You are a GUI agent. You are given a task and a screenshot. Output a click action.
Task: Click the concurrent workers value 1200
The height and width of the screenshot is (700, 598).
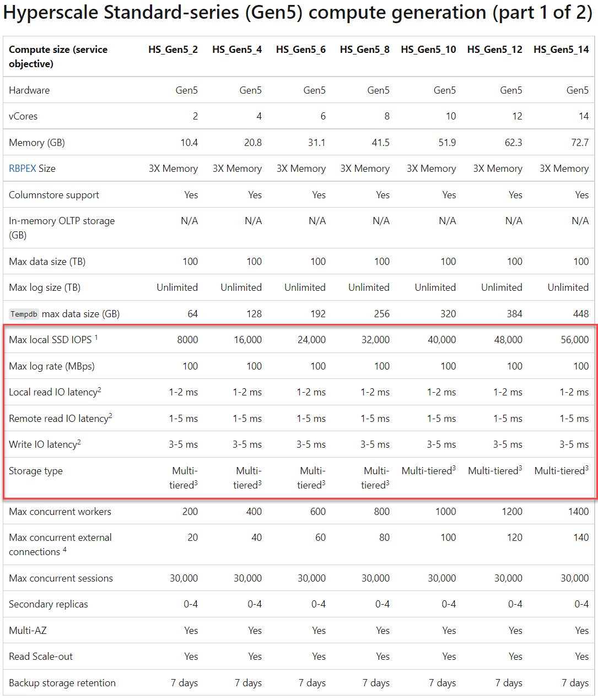click(x=512, y=512)
